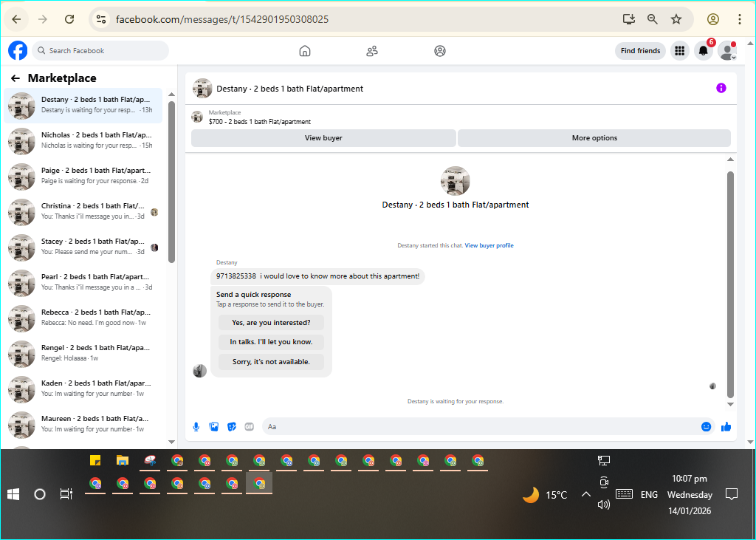756x540 pixels.
Task: Click the taskbar volume speaker icon
Action: pyautogui.click(x=604, y=505)
